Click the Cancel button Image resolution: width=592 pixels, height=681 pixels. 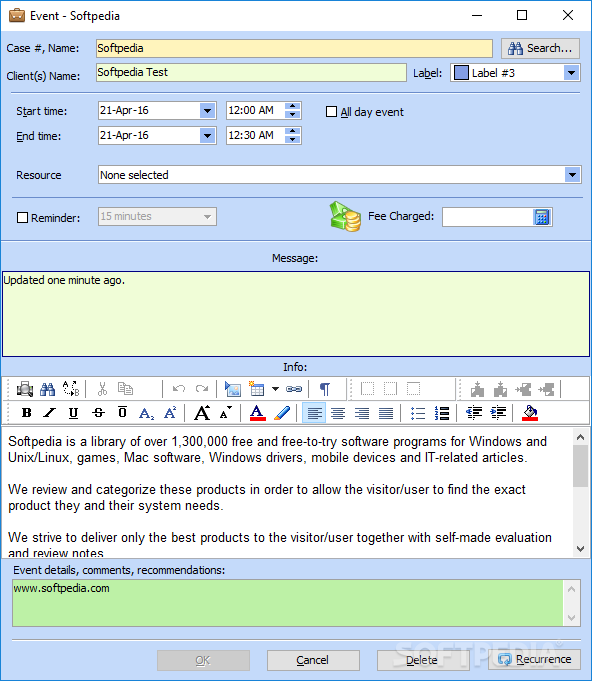click(x=313, y=660)
